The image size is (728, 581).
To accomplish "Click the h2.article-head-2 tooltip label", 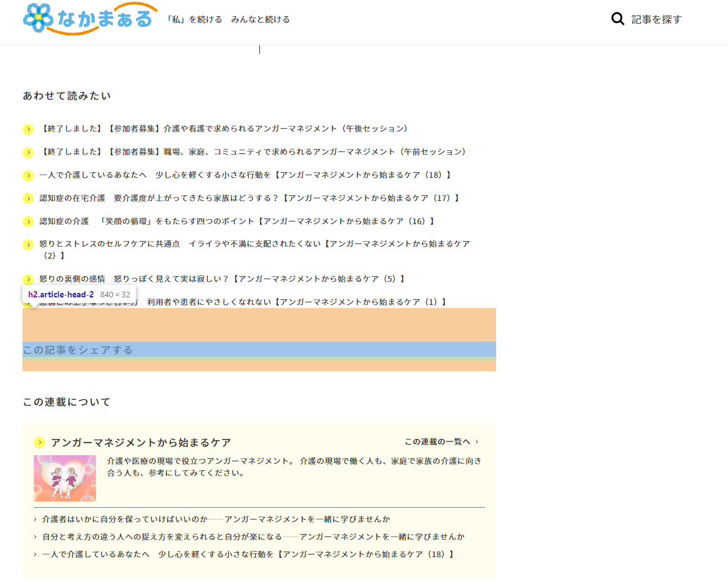I will (x=61, y=294).
